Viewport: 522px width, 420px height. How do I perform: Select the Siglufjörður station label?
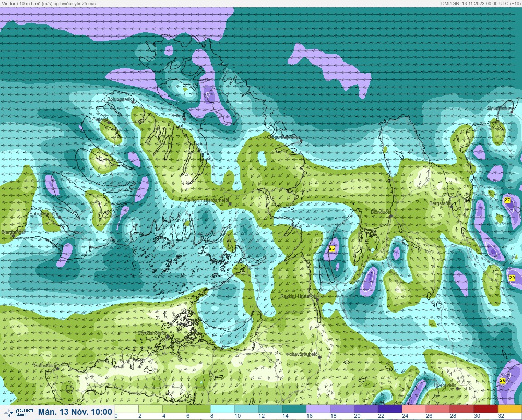(499, 109)
